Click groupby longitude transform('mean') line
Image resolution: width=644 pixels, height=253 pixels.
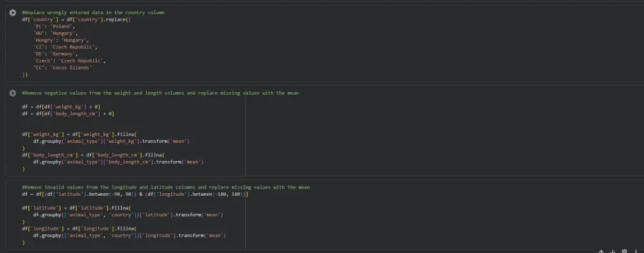[130, 236]
